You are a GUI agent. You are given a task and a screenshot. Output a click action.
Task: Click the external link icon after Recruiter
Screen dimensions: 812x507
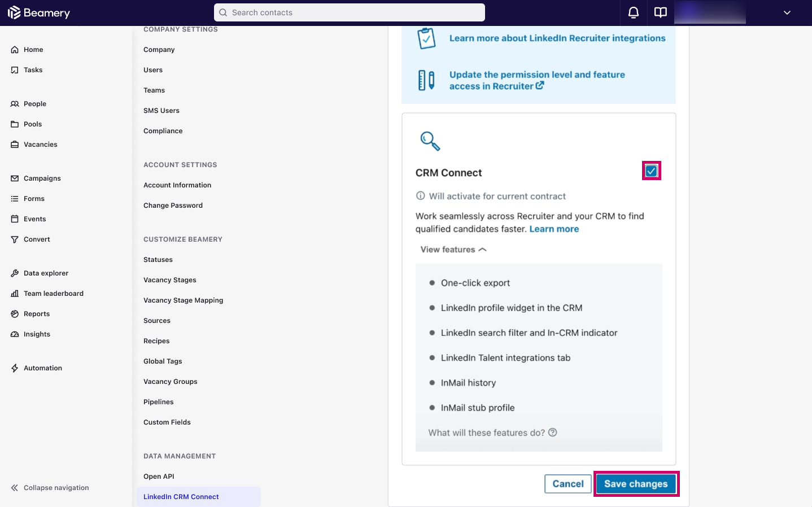click(540, 85)
